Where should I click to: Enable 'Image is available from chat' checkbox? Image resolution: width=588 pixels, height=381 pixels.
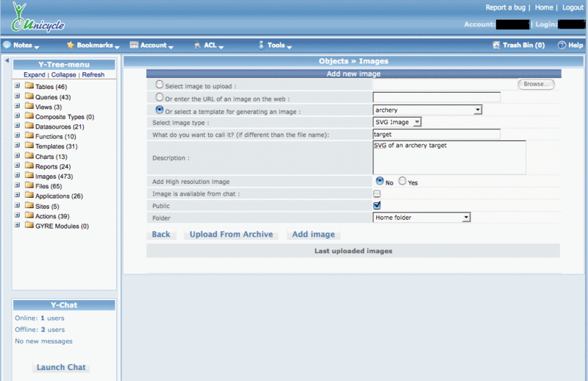377,193
